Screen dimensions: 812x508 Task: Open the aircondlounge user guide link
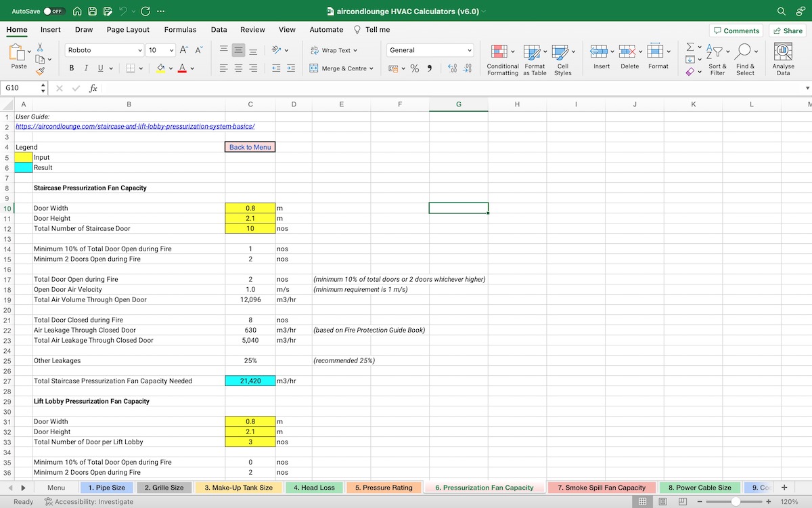[135, 127]
